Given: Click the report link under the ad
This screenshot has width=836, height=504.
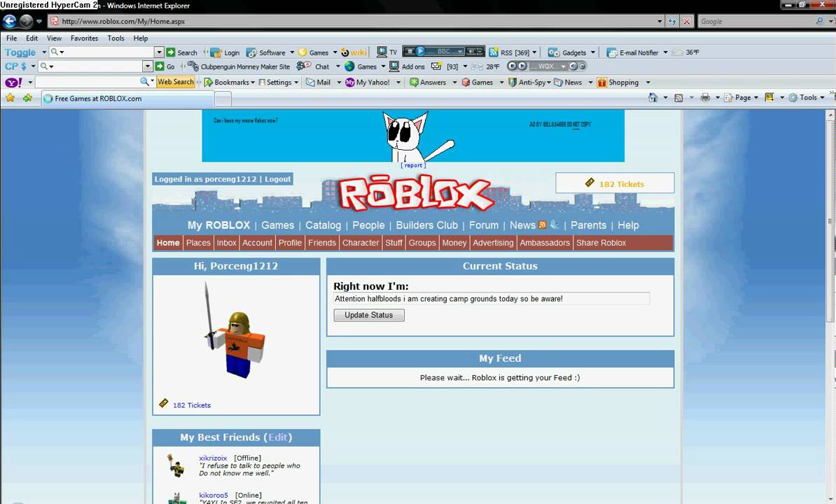Looking at the screenshot, I should pyautogui.click(x=413, y=165).
